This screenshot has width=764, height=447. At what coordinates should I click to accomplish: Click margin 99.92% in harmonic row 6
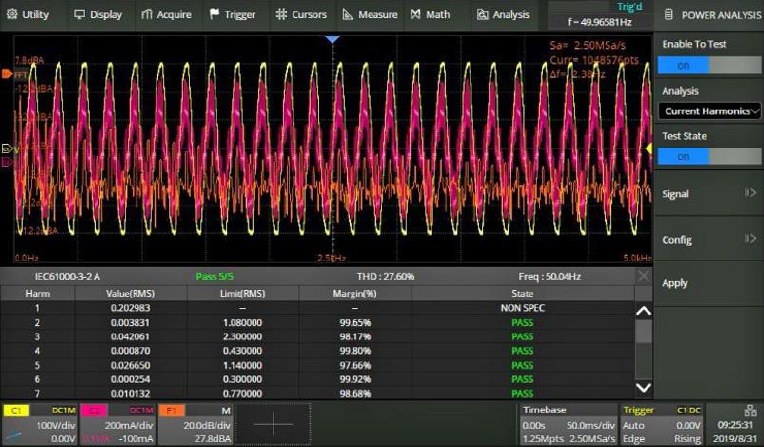click(x=355, y=379)
